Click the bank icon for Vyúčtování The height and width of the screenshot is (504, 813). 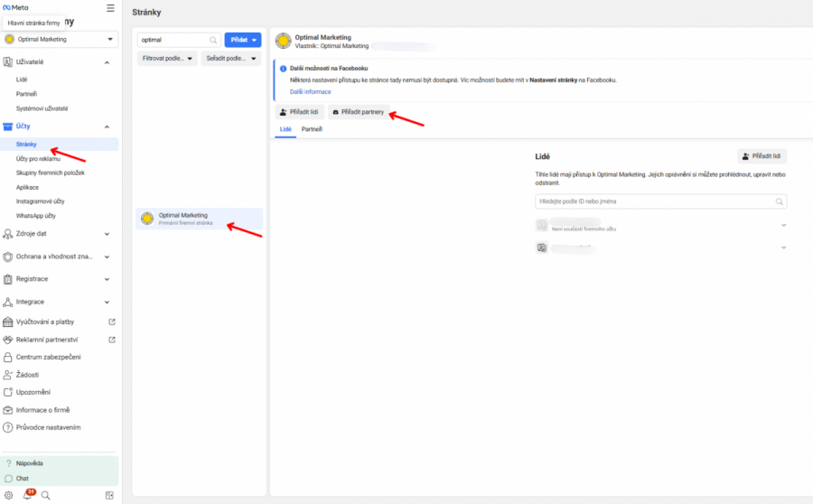pos(8,322)
